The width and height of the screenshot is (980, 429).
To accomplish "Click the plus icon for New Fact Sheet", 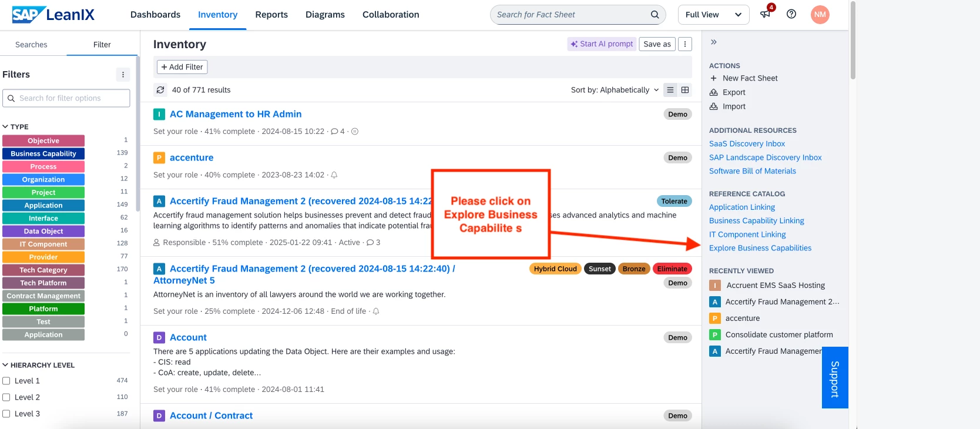I will pyautogui.click(x=714, y=78).
